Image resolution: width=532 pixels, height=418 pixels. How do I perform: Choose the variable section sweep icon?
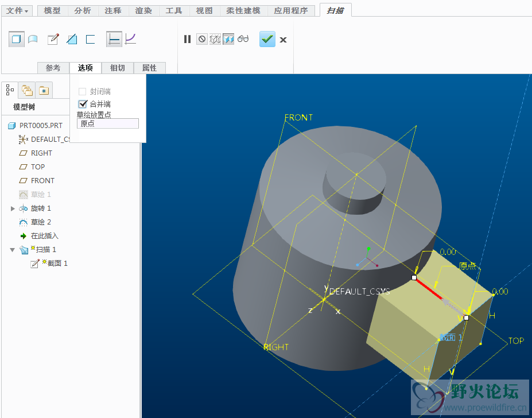click(131, 39)
